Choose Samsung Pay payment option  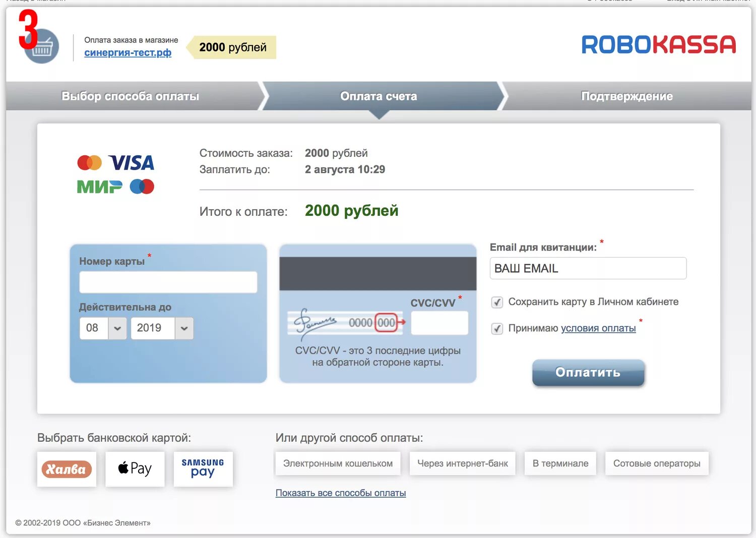[x=203, y=469]
